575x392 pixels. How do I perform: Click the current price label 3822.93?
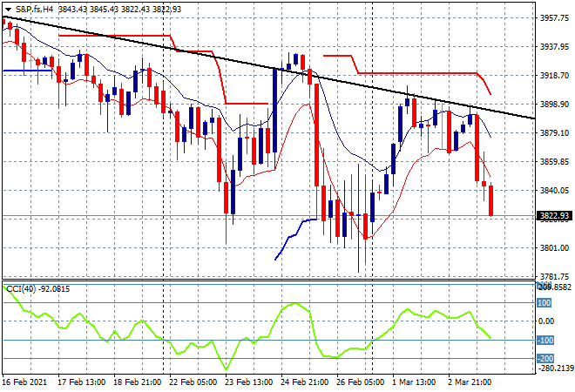pyautogui.click(x=554, y=216)
